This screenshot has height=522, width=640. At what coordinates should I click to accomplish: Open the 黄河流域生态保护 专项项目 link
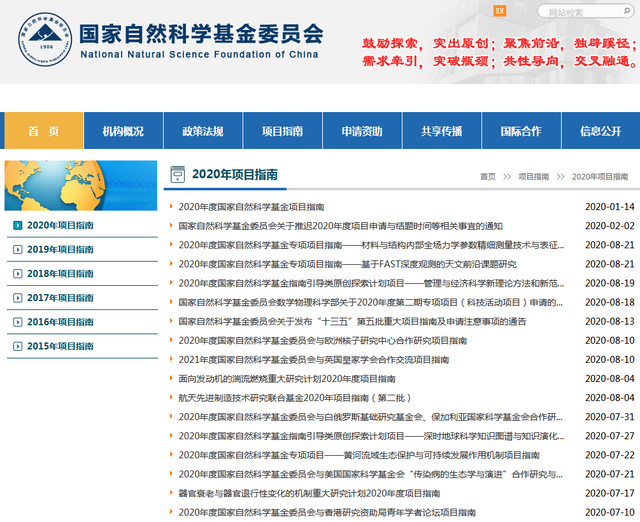359,455
